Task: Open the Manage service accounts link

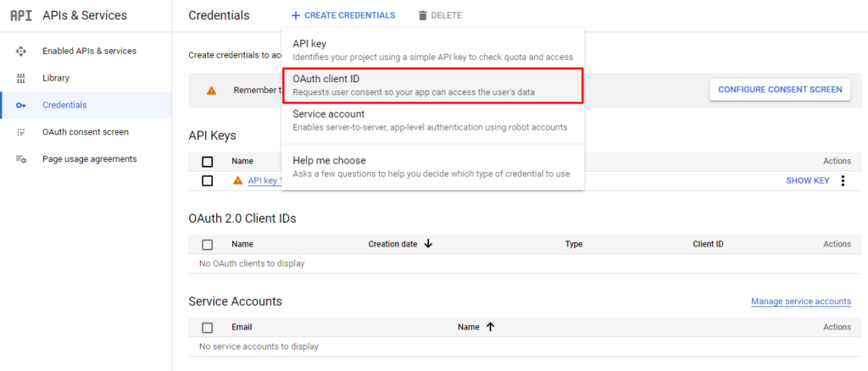Action: tap(801, 302)
